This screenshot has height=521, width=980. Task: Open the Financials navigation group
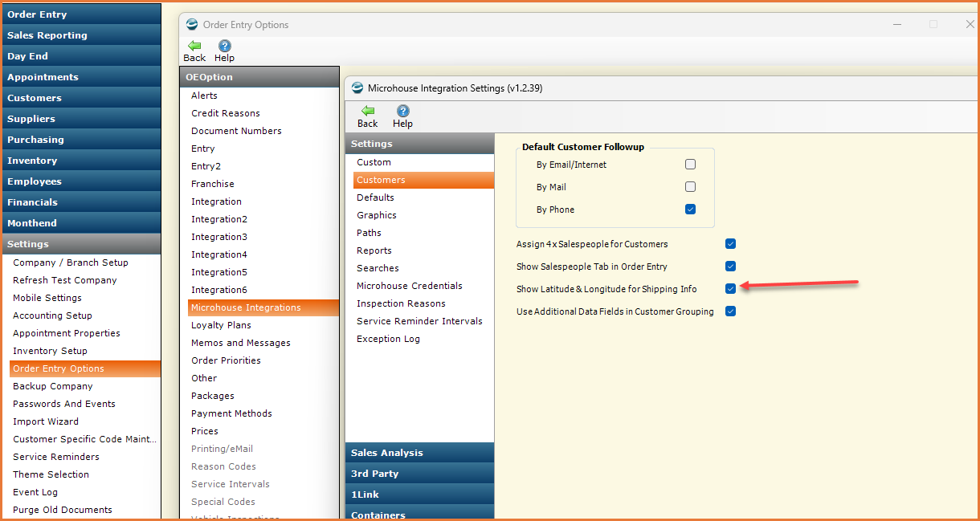click(80, 202)
